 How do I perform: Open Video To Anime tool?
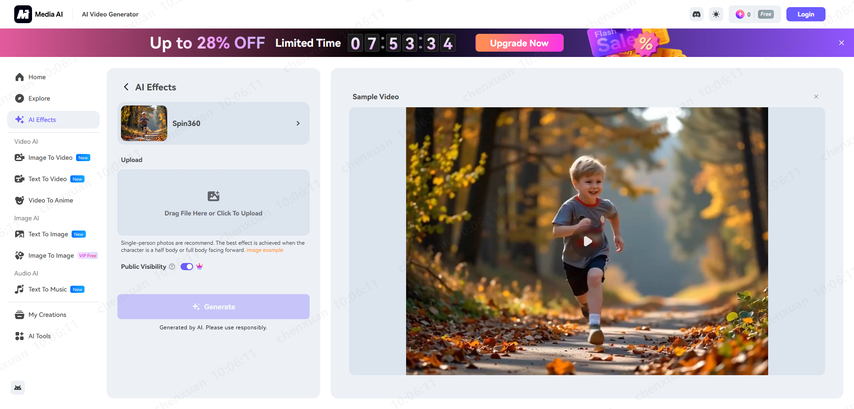pyautogui.click(x=50, y=200)
